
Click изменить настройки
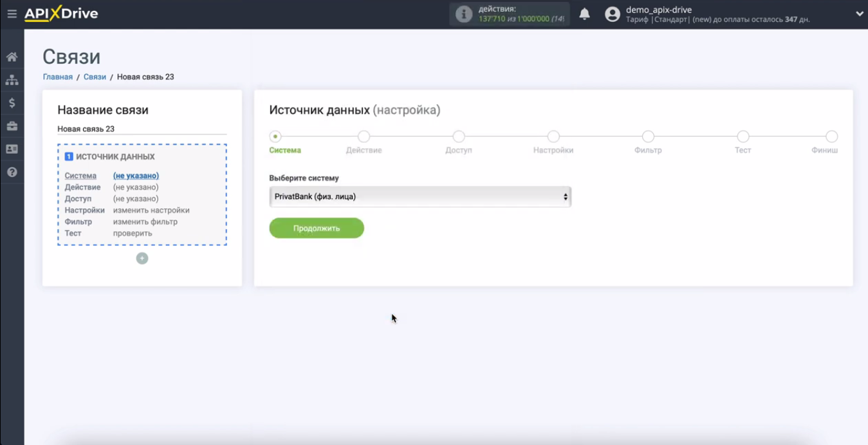tap(151, 211)
